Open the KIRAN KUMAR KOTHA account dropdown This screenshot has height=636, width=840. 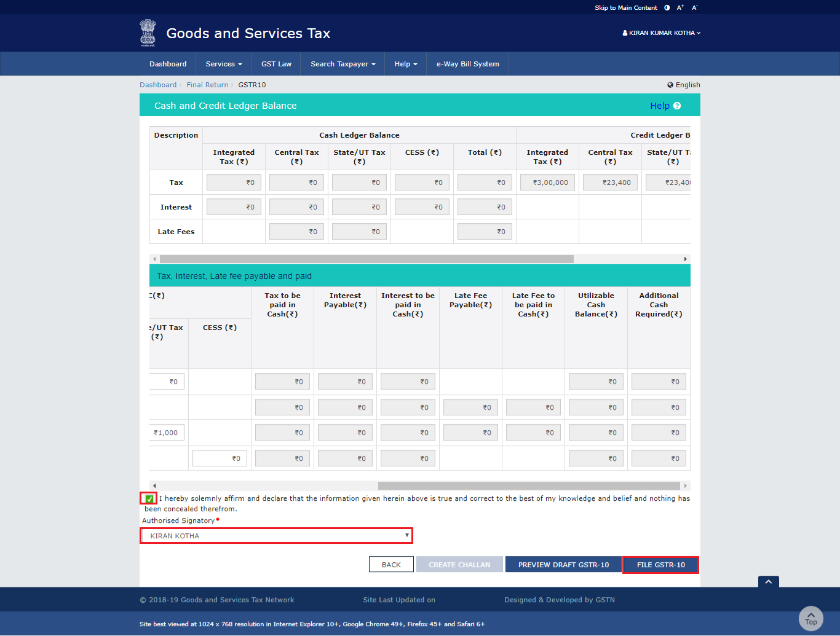[661, 33]
